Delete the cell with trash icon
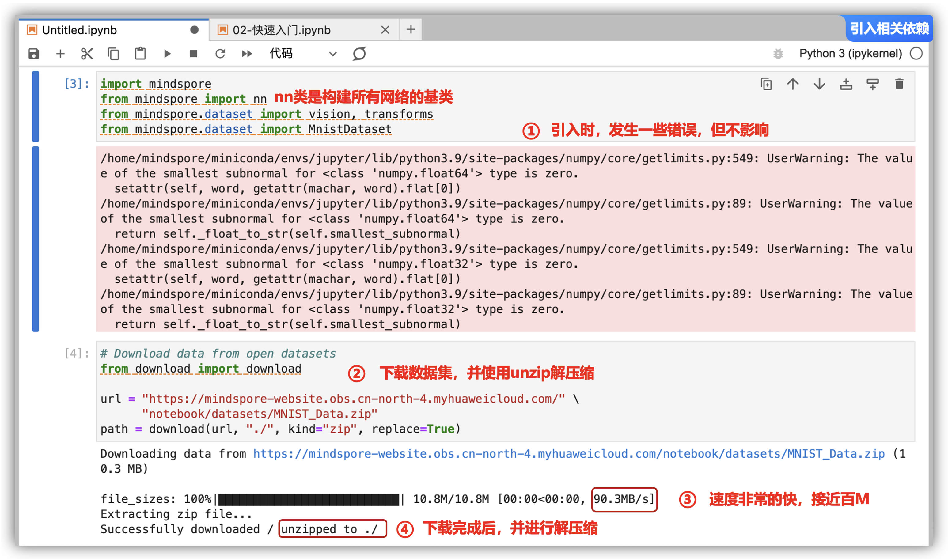 click(899, 84)
